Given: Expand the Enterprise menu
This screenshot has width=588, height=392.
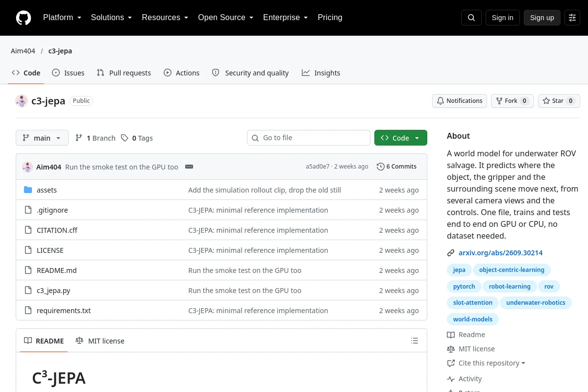Looking at the screenshot, I should [x=285, y=18].
